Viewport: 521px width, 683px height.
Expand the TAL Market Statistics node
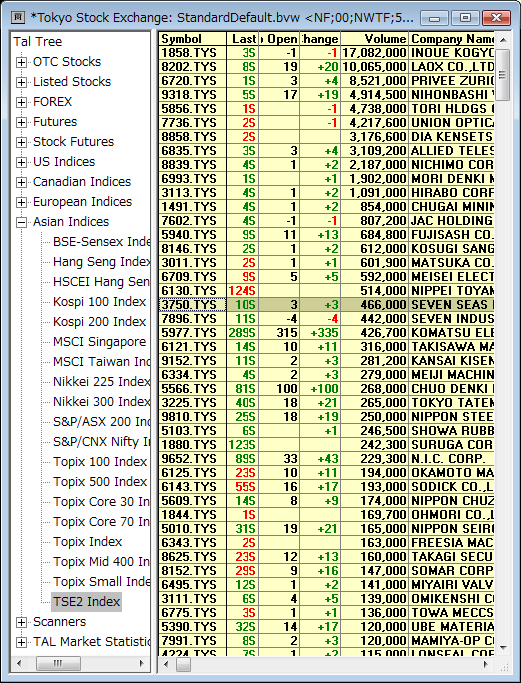tap(21, 642)
